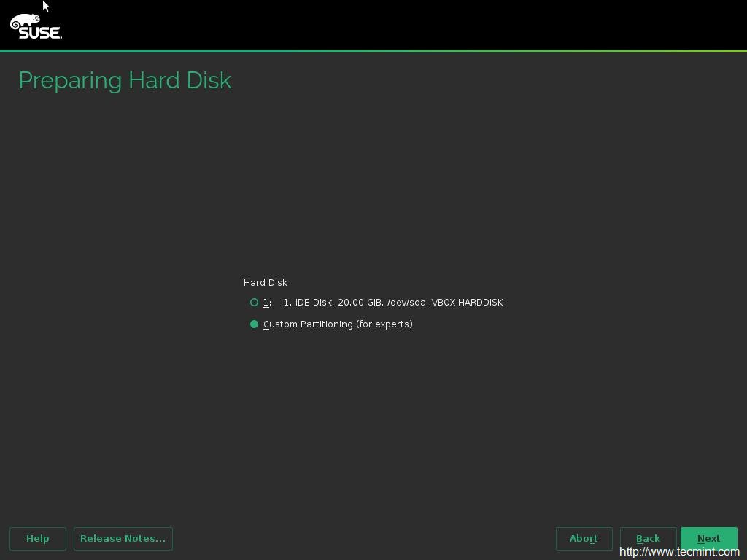Proceed with the Next button
This screenshot has width=747, height=560.
tap(709, 539)
